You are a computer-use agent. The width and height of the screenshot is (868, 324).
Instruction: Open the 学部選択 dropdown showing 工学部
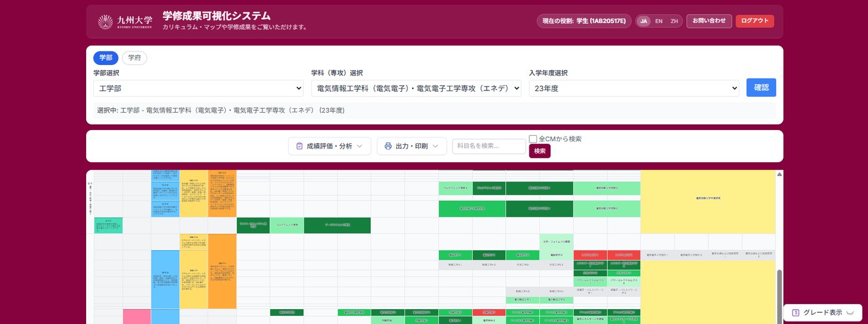(x=198, y=88)
